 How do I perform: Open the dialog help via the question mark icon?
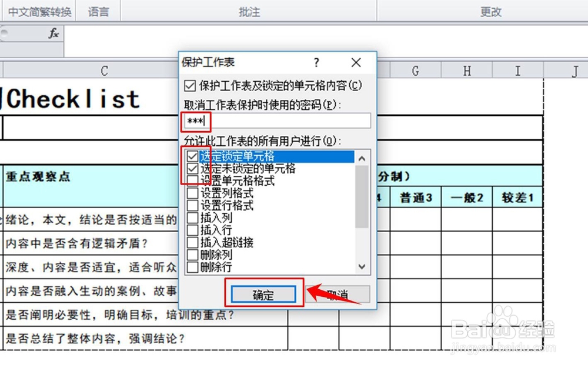[x=316, y=62]
